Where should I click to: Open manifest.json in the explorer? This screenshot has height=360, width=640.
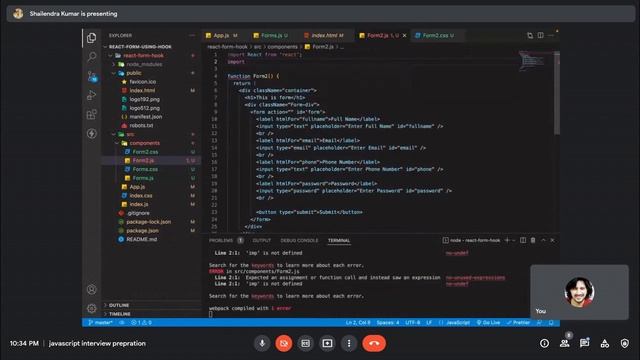tap(145, 117)
